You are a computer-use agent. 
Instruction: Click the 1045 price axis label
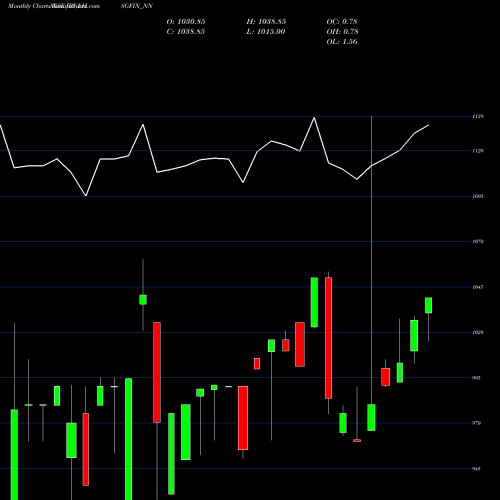478,287
